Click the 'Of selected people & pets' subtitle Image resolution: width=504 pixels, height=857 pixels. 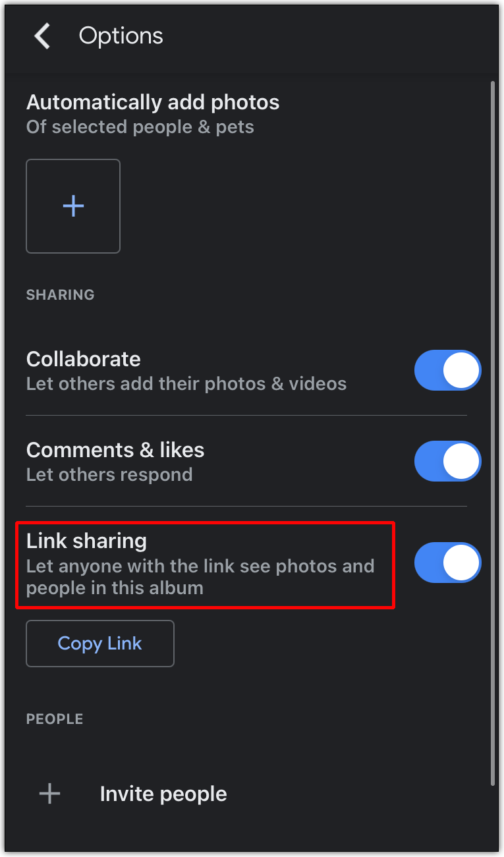tap(140, 126)
